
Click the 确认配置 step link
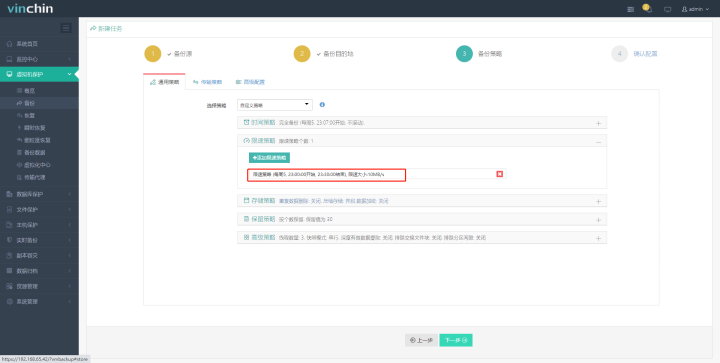645,54
